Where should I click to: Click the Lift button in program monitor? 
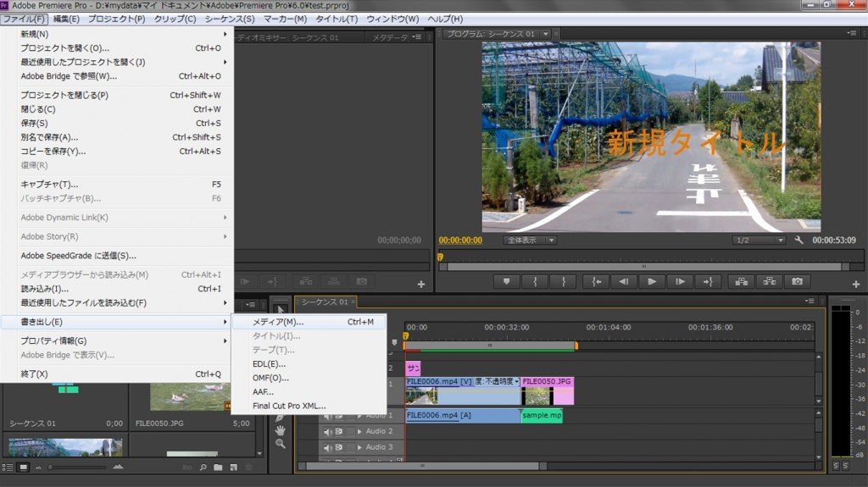point(741,282)
